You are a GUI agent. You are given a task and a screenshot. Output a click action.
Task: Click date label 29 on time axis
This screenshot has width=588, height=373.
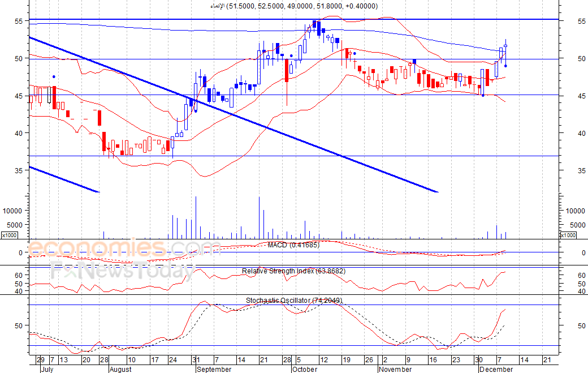click(41, 360)
